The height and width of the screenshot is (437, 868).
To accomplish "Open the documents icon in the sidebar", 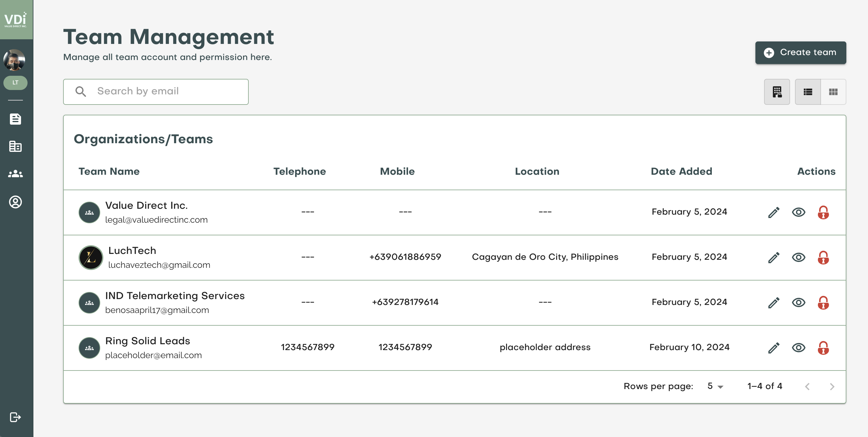I will (x=15, y=119).
